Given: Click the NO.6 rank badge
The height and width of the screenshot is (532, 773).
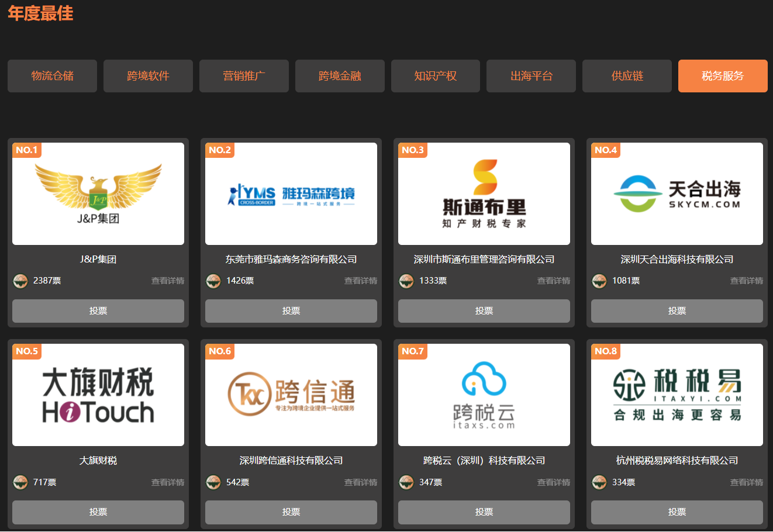Looking at the screenshot, I should pos(220,351).
